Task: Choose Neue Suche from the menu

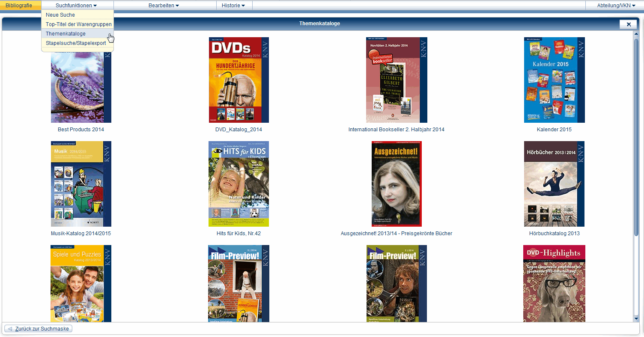Action: point(60,15)
